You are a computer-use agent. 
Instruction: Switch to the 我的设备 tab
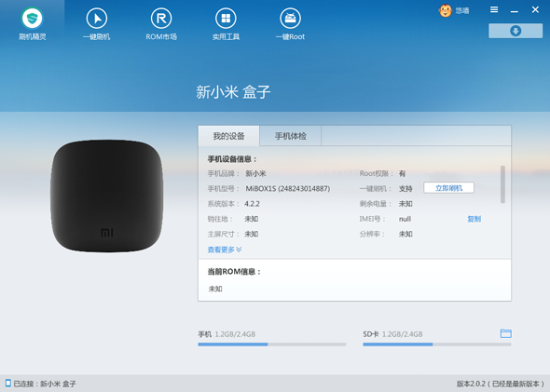tap(228, 136)
